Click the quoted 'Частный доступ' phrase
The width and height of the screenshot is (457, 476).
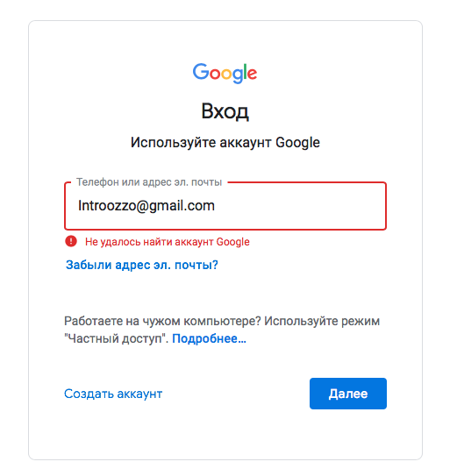[x=117, y=338]
